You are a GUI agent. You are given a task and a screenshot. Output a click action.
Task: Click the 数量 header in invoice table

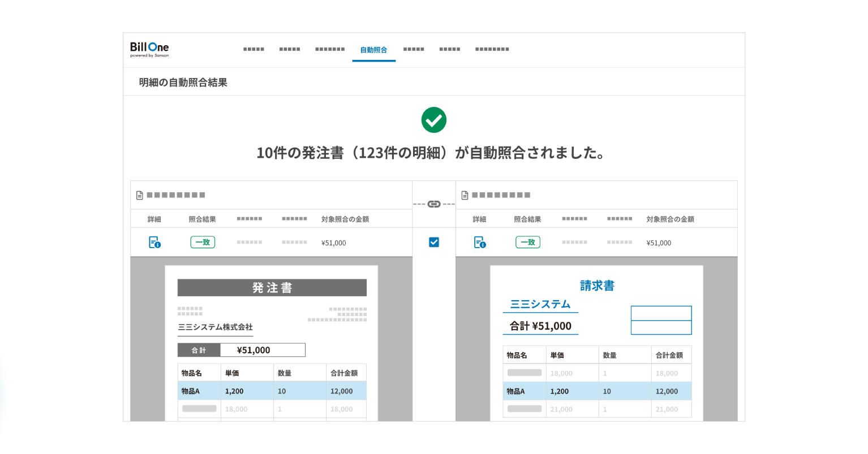(x=610, y=356)
